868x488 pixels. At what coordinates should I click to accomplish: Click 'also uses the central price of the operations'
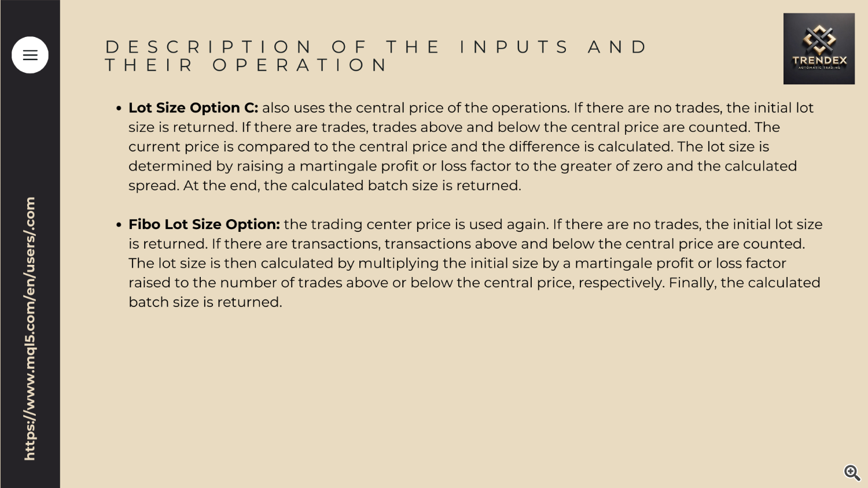point(416,108)
